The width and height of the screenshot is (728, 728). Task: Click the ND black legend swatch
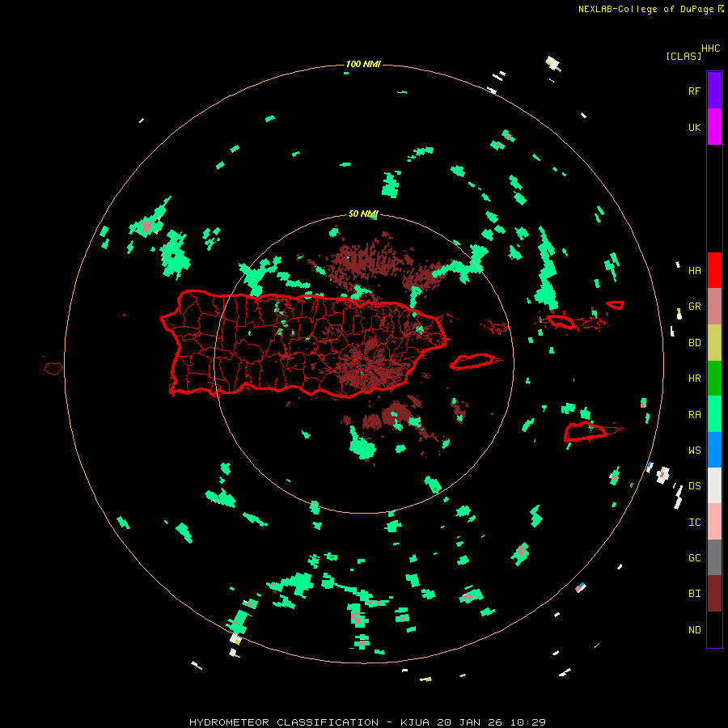[x=714, y=629]
